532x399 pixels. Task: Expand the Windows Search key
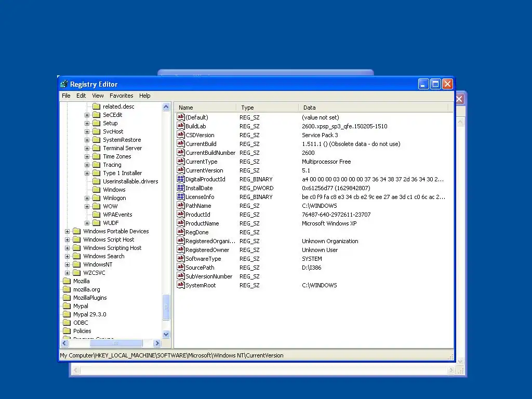[67, 256]
